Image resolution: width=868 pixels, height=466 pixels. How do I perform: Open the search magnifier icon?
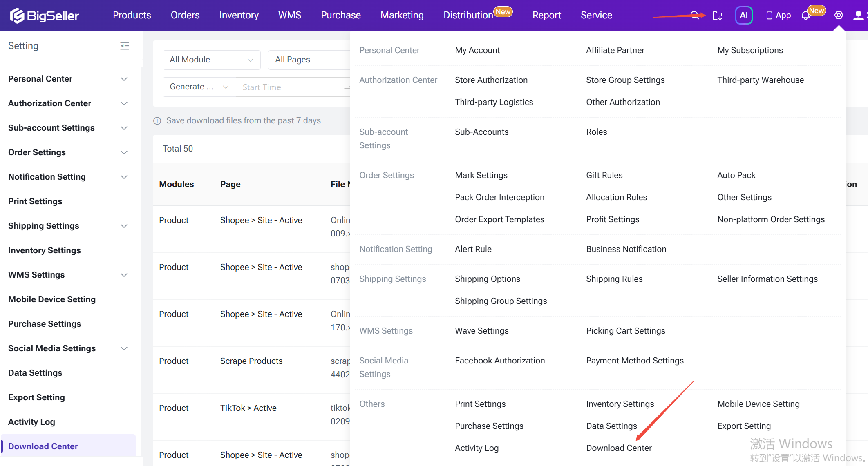pos(694,16)
